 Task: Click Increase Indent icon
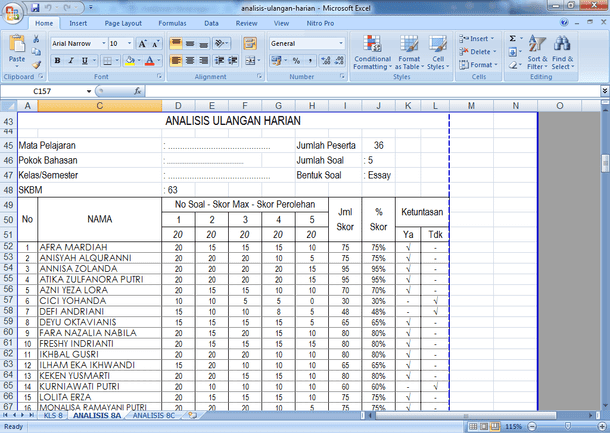pyautogui.click(x=233, y=61)
